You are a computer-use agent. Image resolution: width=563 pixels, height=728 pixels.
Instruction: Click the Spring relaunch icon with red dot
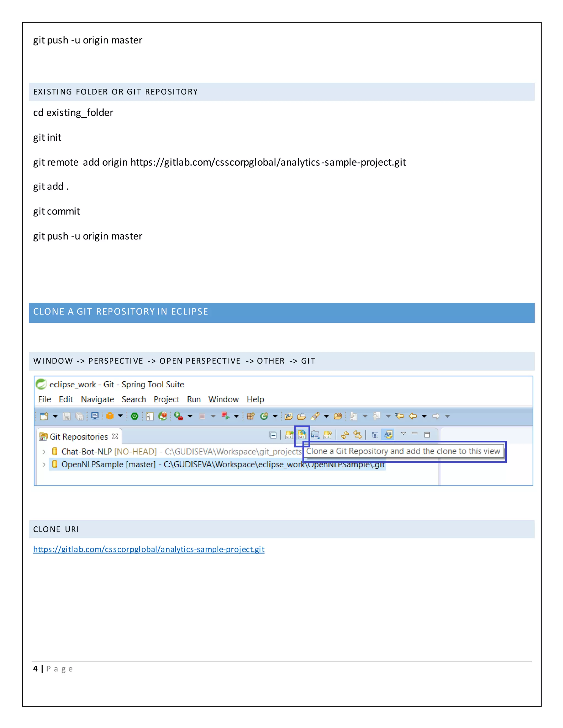pyautogui.click(x=163, y=416)
